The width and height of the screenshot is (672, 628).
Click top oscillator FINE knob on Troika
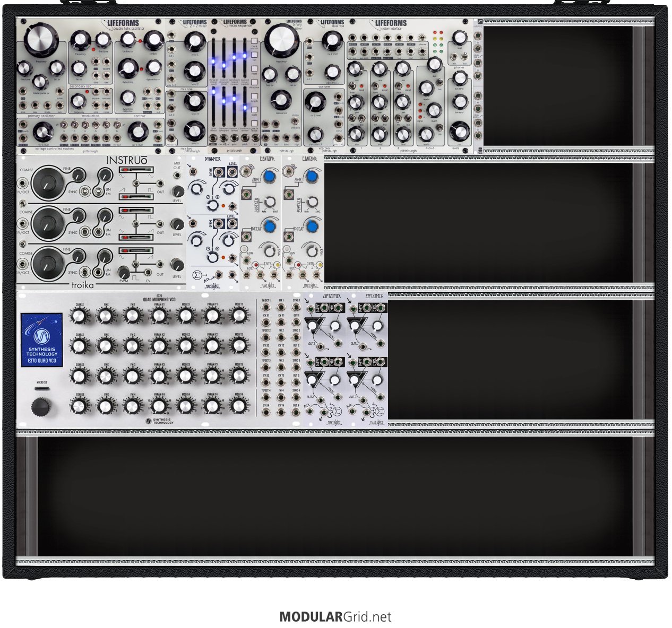pos(79,175)
